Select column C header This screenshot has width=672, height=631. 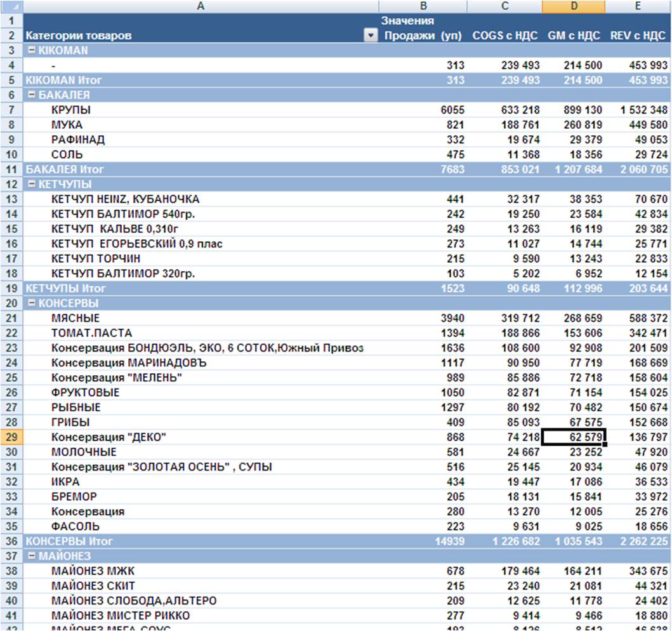point(505,6)
